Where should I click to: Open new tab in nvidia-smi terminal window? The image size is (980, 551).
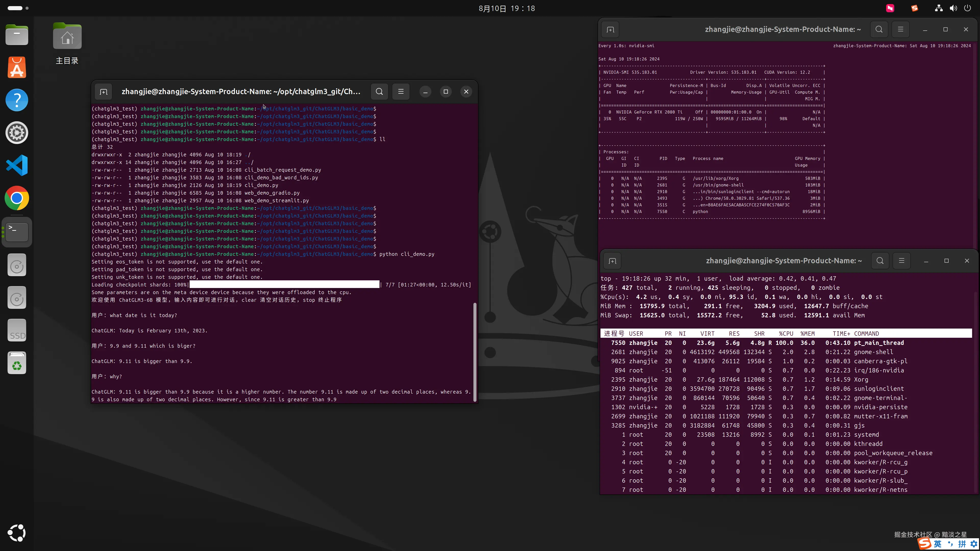pos(610,30)
